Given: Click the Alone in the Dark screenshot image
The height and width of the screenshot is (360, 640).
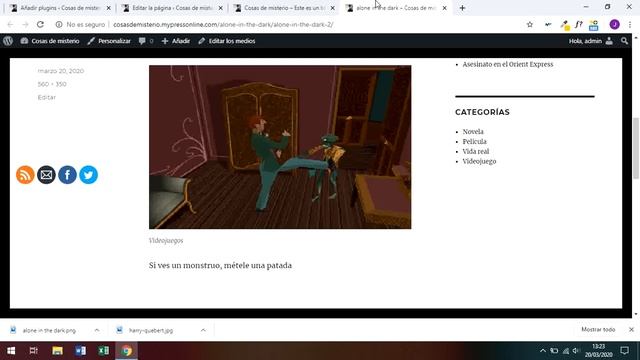Looking at the screenshot, I should (280, 147).
